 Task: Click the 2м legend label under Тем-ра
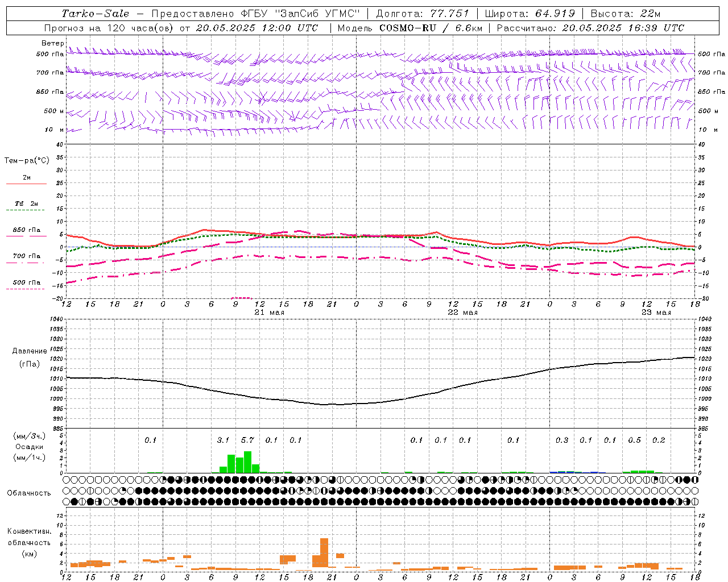coord(27,178)
